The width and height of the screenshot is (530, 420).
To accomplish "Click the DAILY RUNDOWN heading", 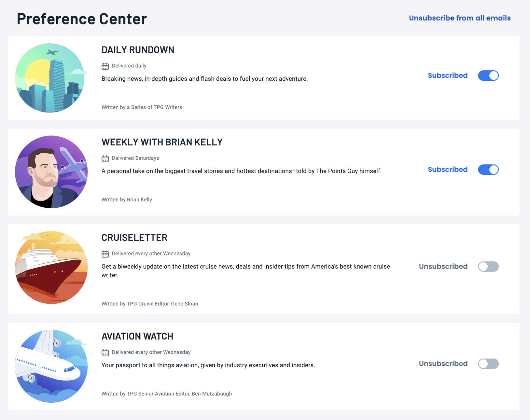I will (x=138, y=50).
